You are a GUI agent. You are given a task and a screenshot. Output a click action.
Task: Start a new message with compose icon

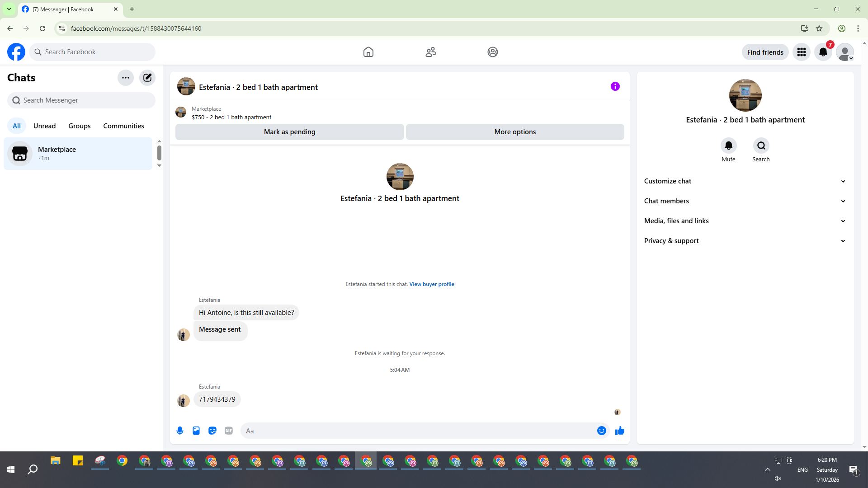pyautogui.click(x=147, y=78)
